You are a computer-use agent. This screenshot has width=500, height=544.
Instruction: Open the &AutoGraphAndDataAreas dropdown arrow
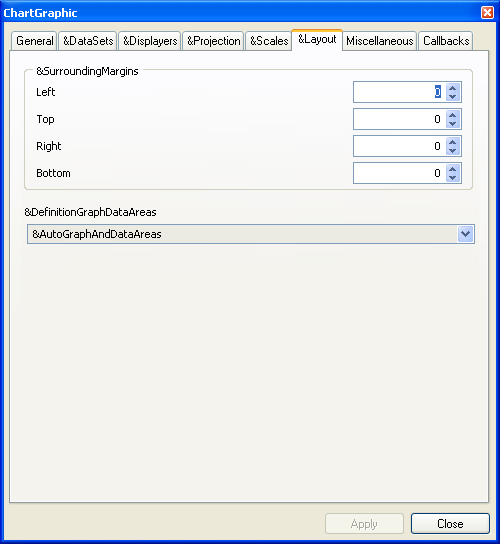[x=465, y=234]
